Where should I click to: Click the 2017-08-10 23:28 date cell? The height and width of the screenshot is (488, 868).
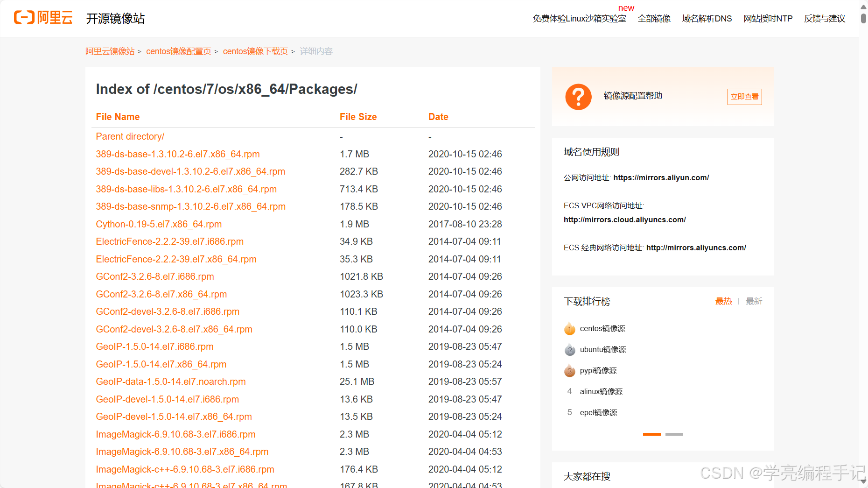tap(465, 224)
